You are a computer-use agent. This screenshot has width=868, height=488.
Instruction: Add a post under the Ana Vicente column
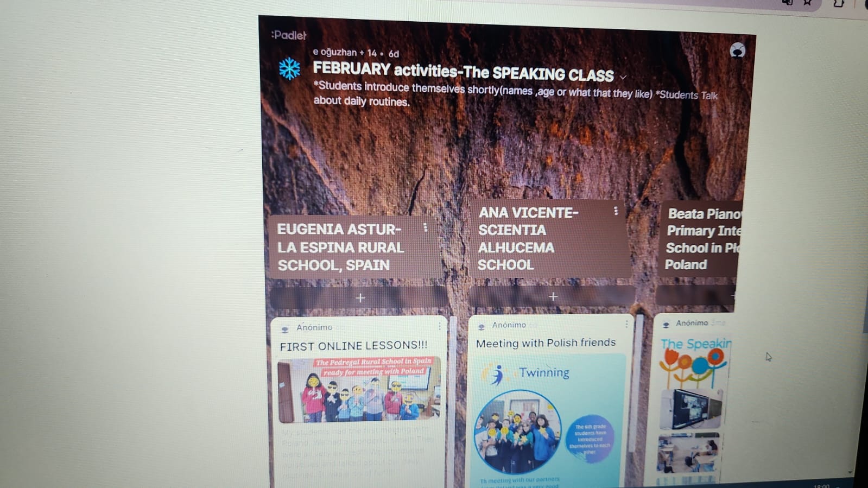[553, 296]
